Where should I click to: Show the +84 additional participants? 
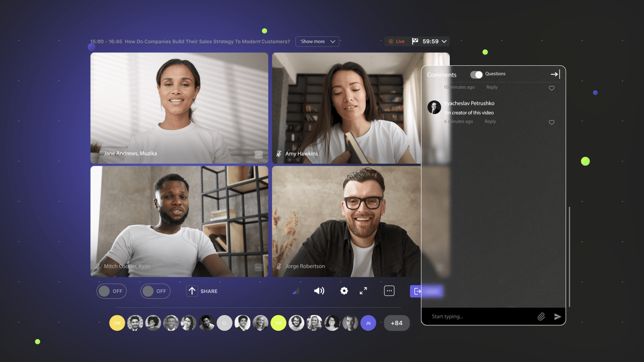coord(396,323)
